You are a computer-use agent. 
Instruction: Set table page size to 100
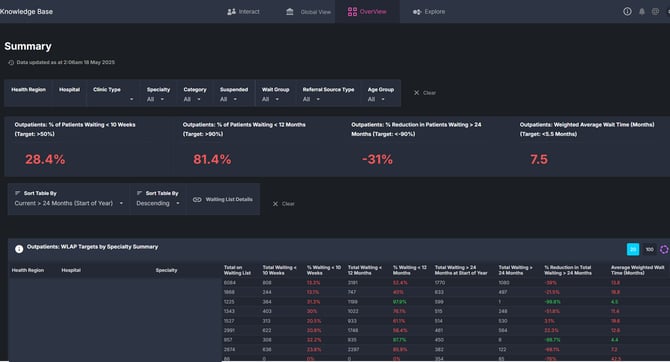click(x=649, y=249)
